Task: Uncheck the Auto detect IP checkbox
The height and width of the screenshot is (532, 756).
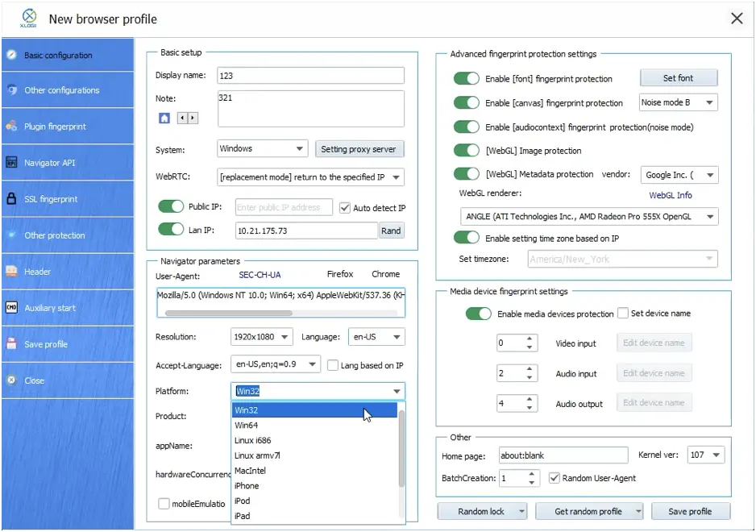Action: tap(345, 208)
